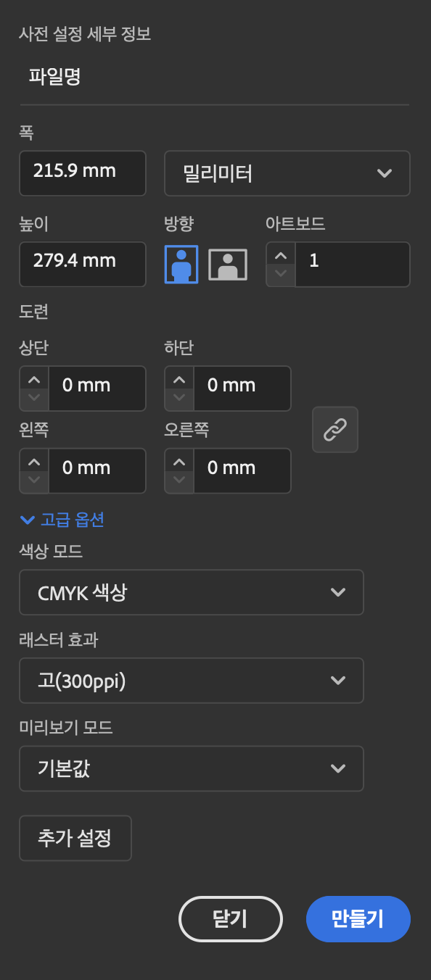Click the 상단 bleed value field
The width and height of the screenshot is (431, 980).
(97, 389)
